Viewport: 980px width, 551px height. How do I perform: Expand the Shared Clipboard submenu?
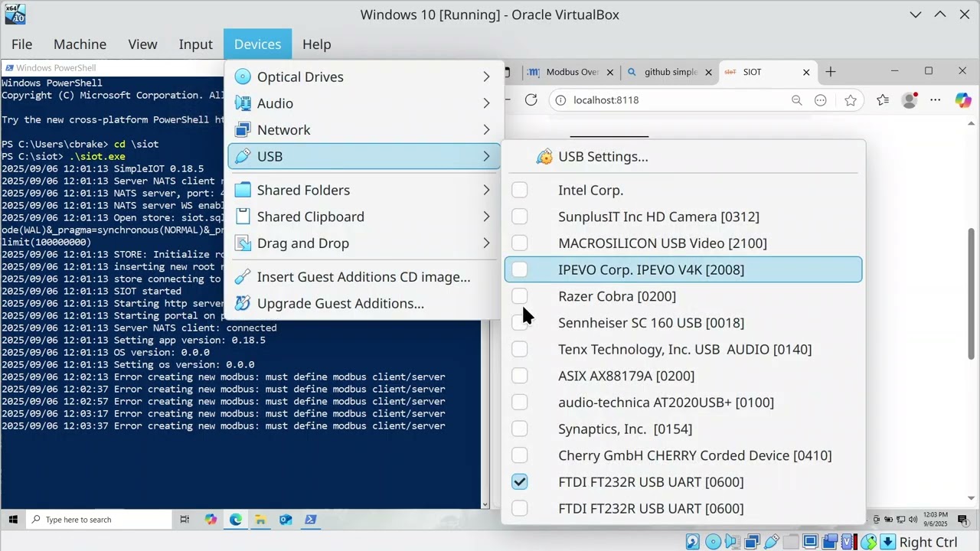364,217
